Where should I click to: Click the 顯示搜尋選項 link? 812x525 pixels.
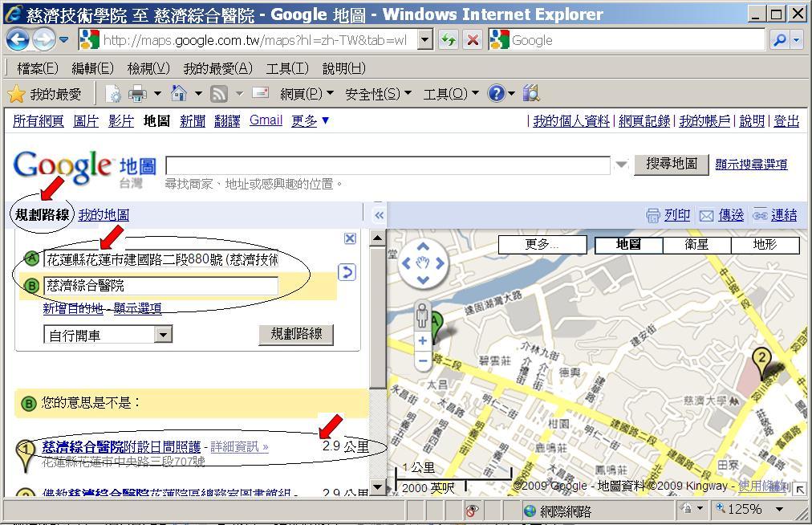[751, 165]
